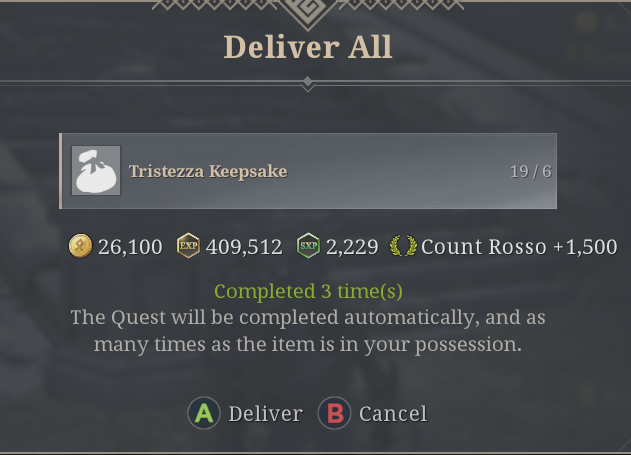Click the gold coin reward icon
The width and height of the screenshot is (631, 455).
80,246
